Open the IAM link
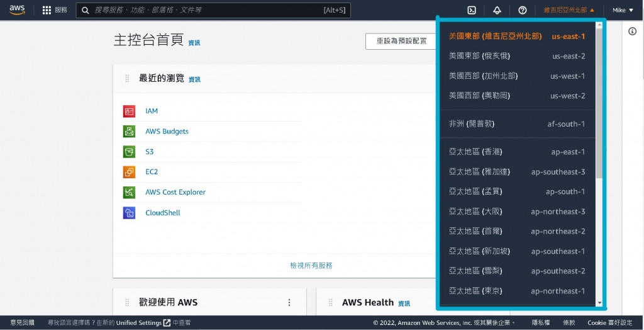The width and height of the screenshot is (644, 330). point(152,111)
